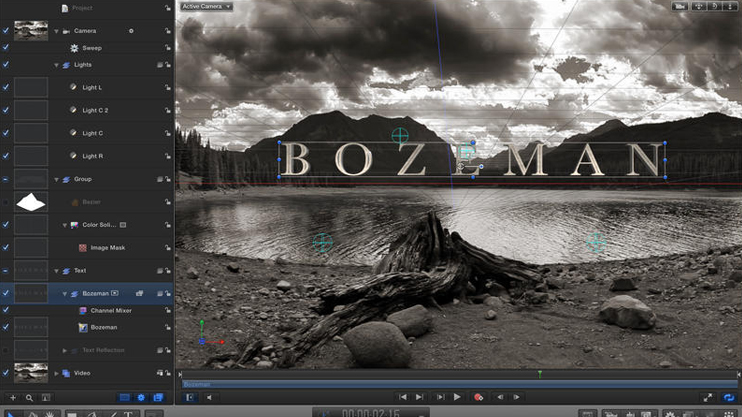Select the Light C 2 layer
The height and width of the screenshot is (417, 742).
(x=95, y=110)
